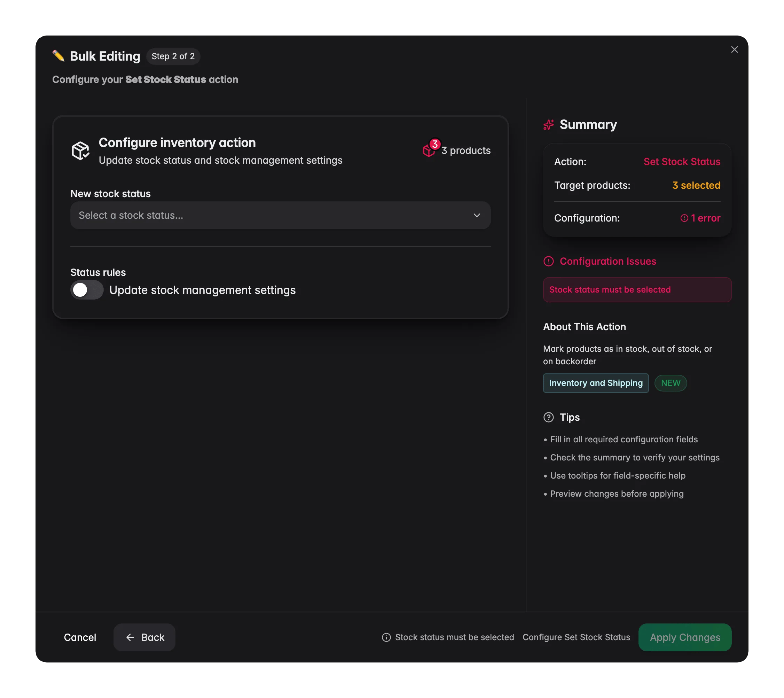The width and height of the screenshot is (784, 698).
Task: Click the Apply Changes button
Action: click(685, 637)
